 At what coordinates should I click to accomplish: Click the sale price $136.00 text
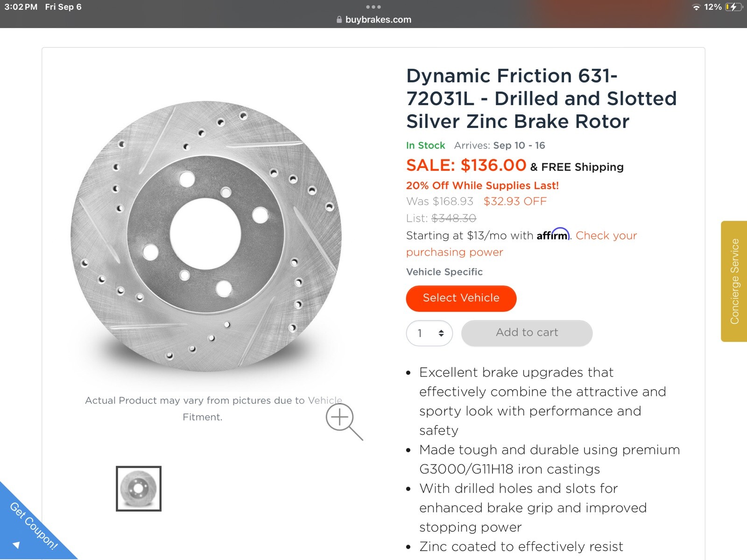493,165
